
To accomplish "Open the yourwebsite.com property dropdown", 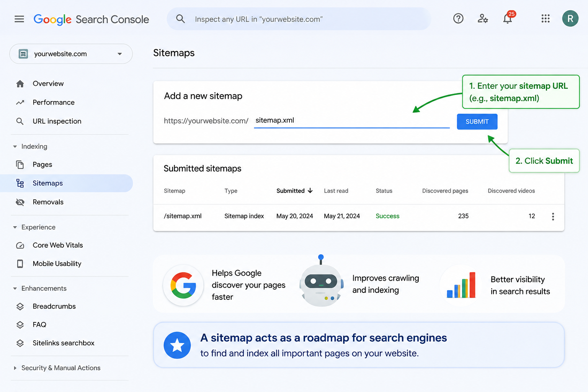I will point(71,54).
